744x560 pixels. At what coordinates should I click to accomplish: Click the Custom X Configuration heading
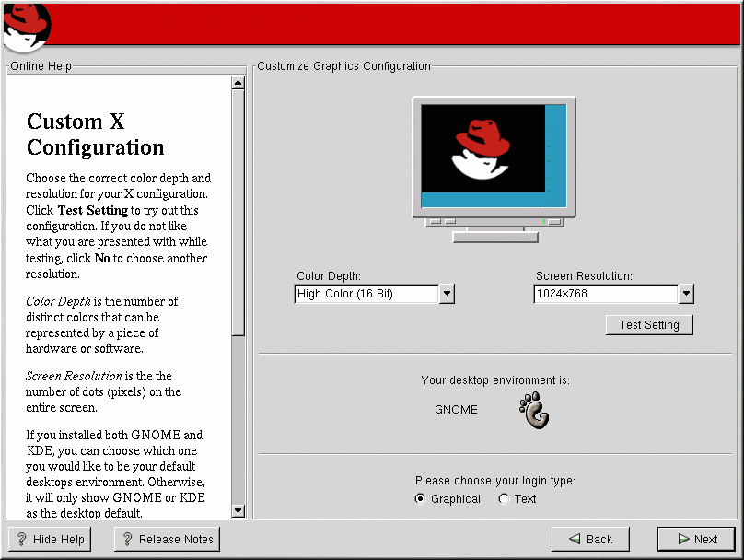point(96,134)
